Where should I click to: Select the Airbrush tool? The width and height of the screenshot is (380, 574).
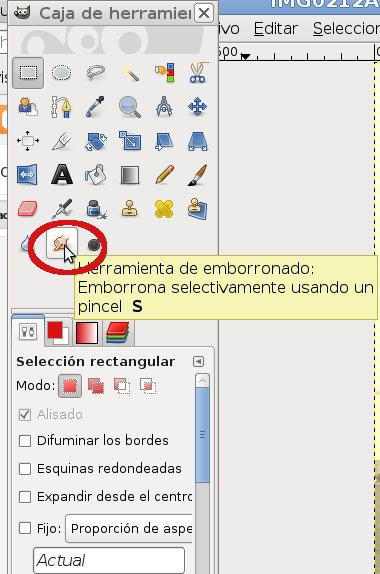pyautogui.click(x=62, y=209)
